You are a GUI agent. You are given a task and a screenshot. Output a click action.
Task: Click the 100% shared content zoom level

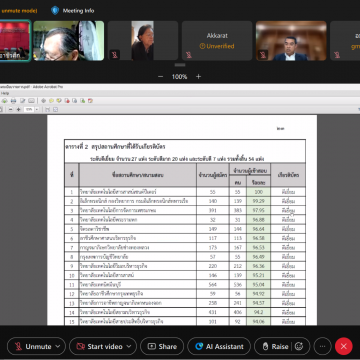pyautogui.click(x=179, y=77)
